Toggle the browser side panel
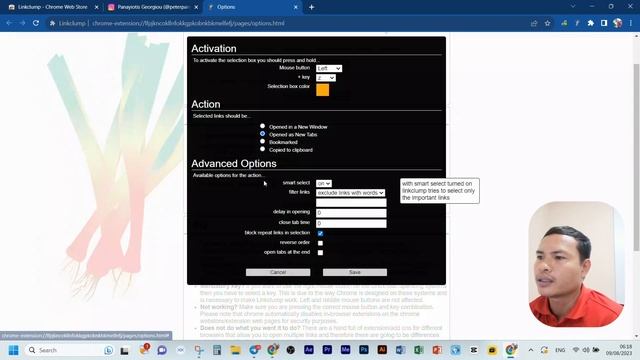640x360 pixels. tap(604, 23)
